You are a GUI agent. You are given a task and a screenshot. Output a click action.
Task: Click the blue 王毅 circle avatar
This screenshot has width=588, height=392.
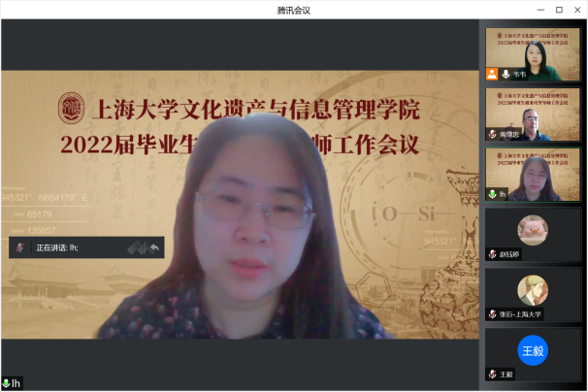(x=533, y=350)
